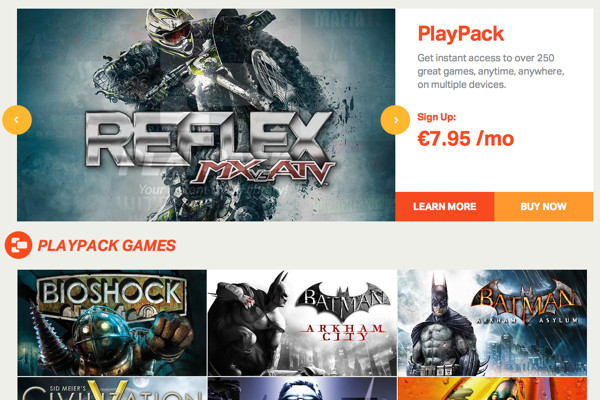The image size is (600, 400).
Task: Click the €7.95 /mo price text
Action: tap(466, 139)
